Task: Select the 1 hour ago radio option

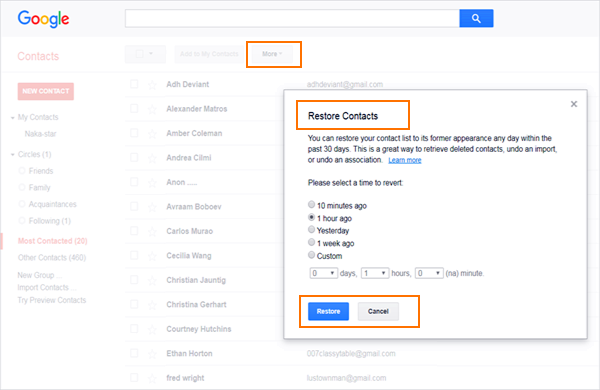Action: click(x=311, y=217)
